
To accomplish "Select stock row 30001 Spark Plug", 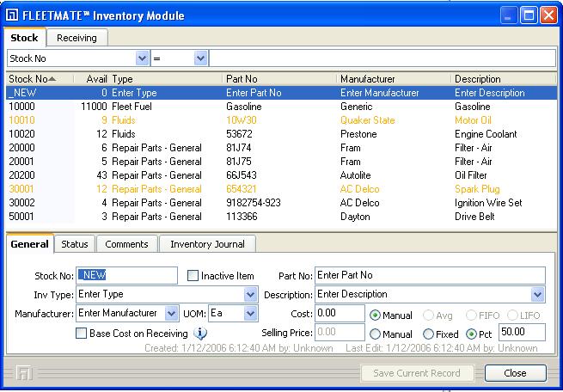I will (282, 189).
